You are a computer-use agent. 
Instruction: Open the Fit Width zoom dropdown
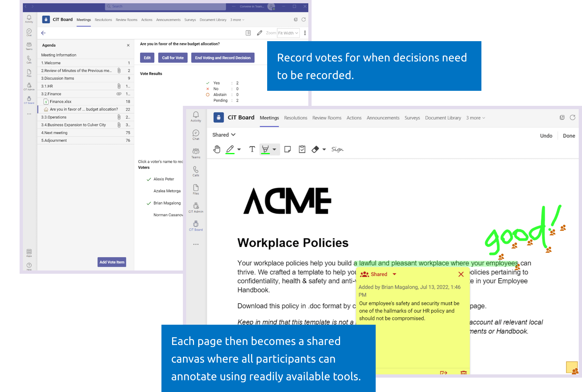(x=288, y=33)
